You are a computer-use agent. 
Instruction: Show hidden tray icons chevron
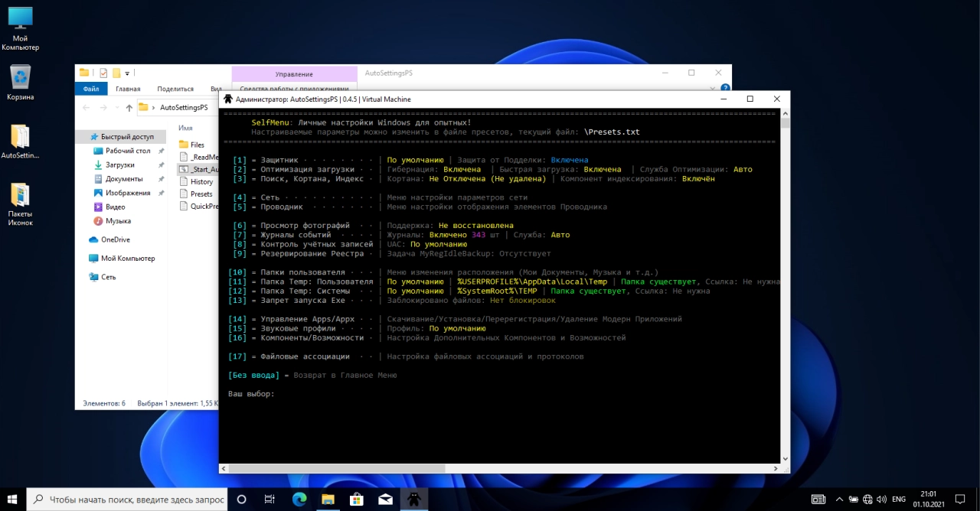pos(841,499)
